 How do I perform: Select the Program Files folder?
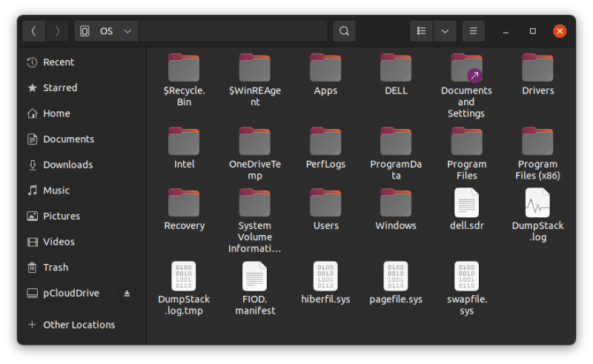click(x=467, y=154)
